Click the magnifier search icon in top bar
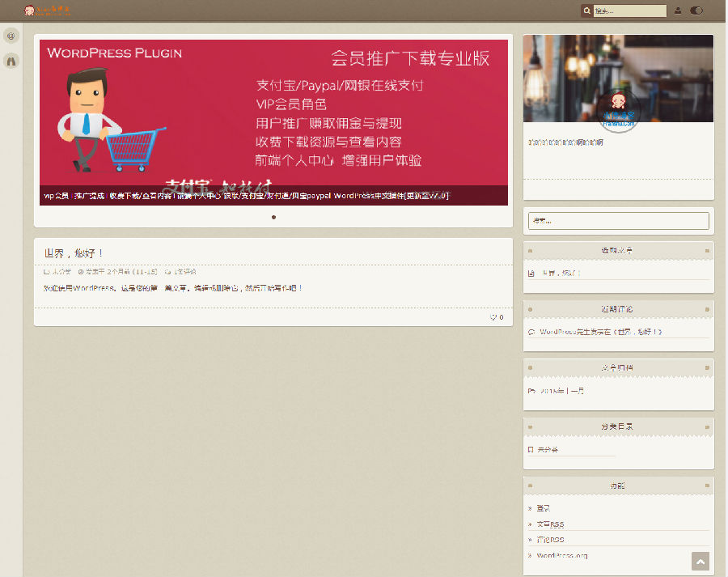The width and height of the screenshot is (728, 577). click(587, 11)
